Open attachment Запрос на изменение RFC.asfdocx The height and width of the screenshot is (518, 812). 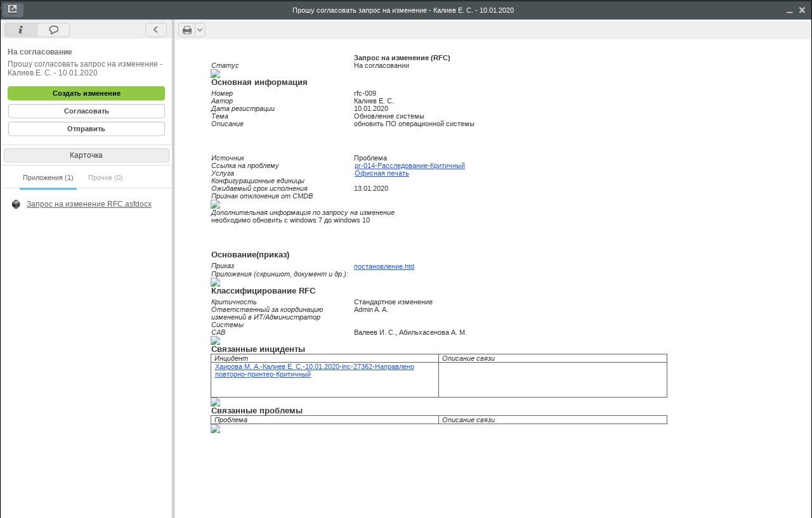tap(89, 204)
